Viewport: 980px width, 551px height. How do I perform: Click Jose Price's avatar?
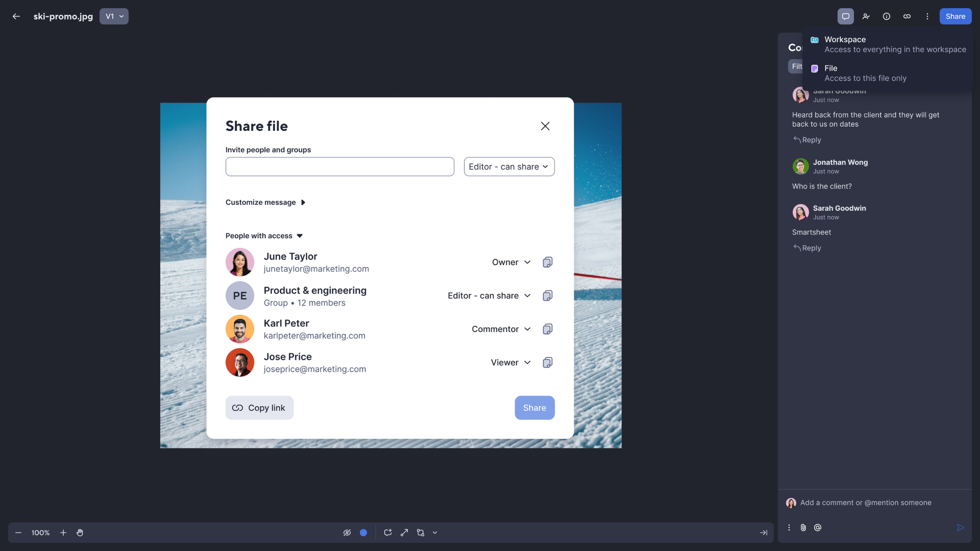tap(240, 362)
